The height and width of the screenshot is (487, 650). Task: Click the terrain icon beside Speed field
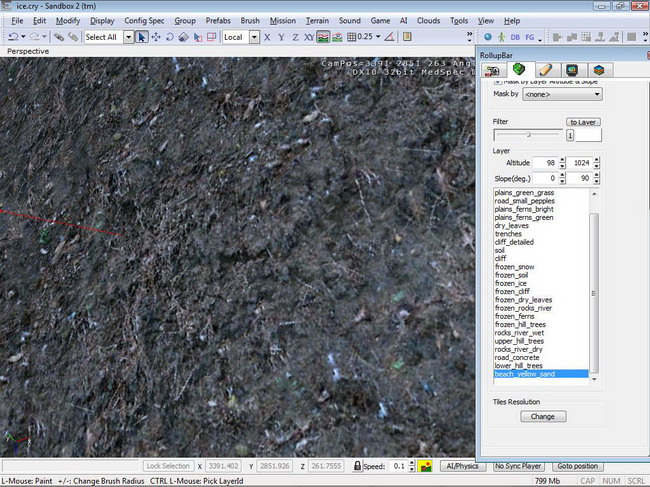click(425, 466)
